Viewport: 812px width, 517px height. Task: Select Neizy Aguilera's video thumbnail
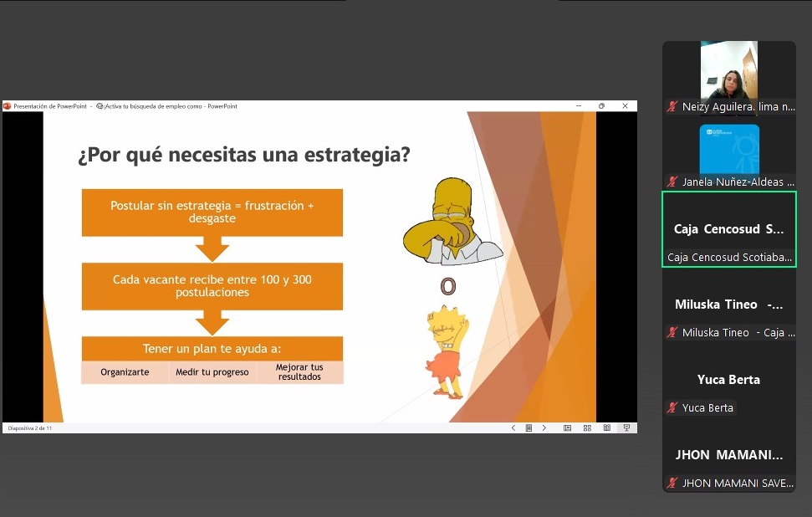coord(728,70)
